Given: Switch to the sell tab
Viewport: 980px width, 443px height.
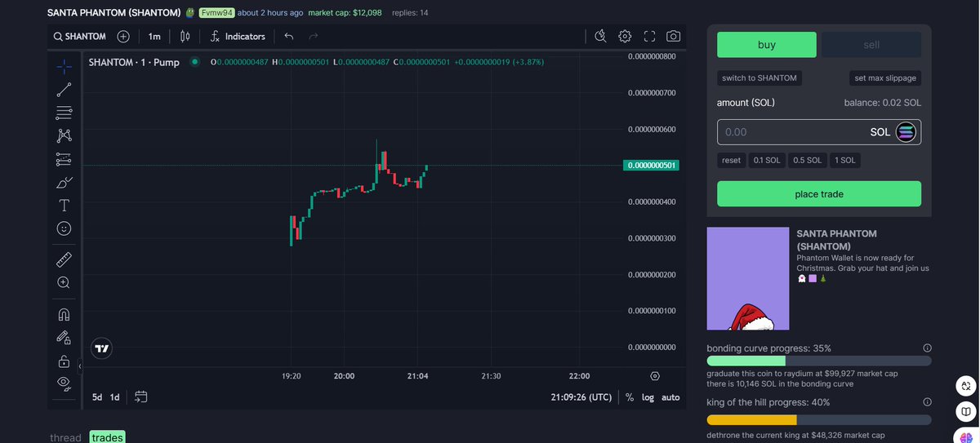Looking at the screenshot, I should [x=871, y=45].
